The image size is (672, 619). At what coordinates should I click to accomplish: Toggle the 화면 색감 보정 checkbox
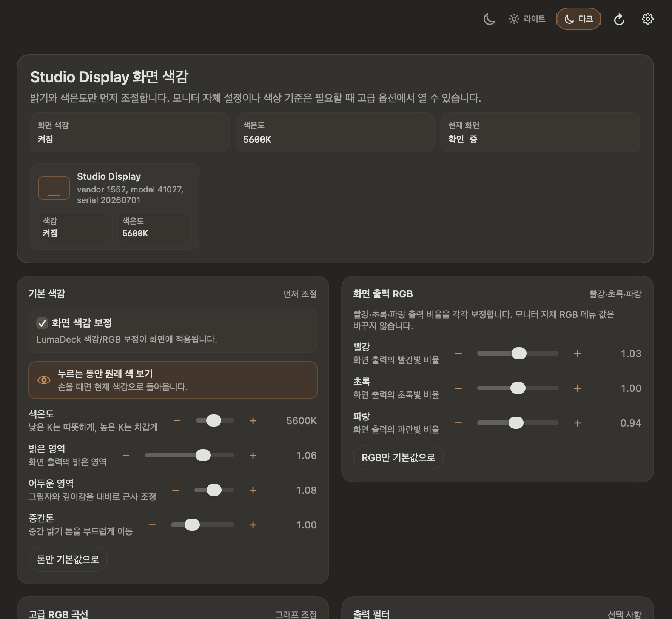coord(42,323)
